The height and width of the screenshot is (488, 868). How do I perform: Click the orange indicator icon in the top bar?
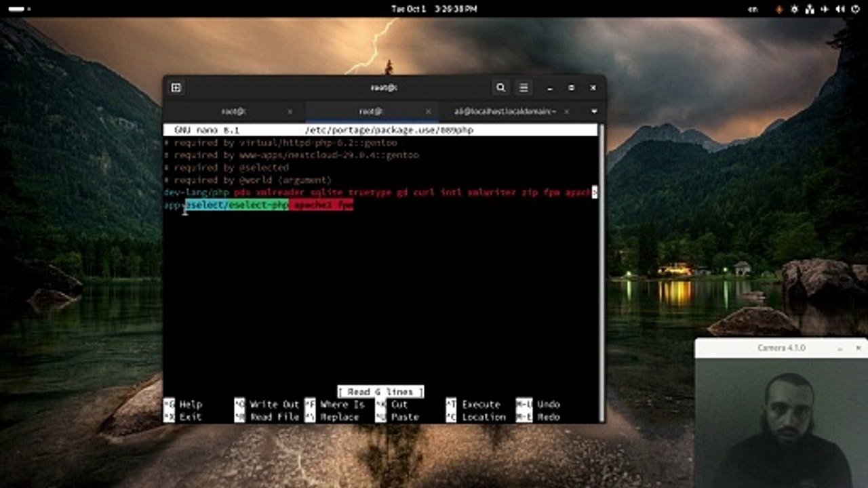point(779,9)
